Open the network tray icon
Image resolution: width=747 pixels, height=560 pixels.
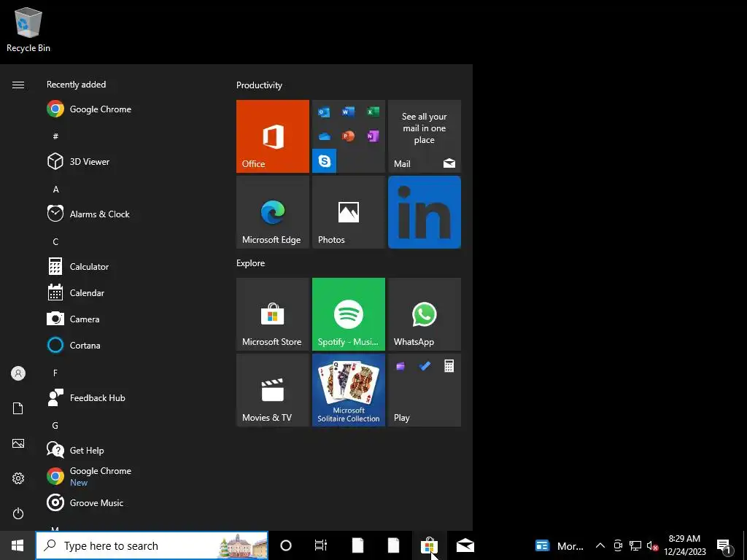pyautogui.click(x=635, y=545)
